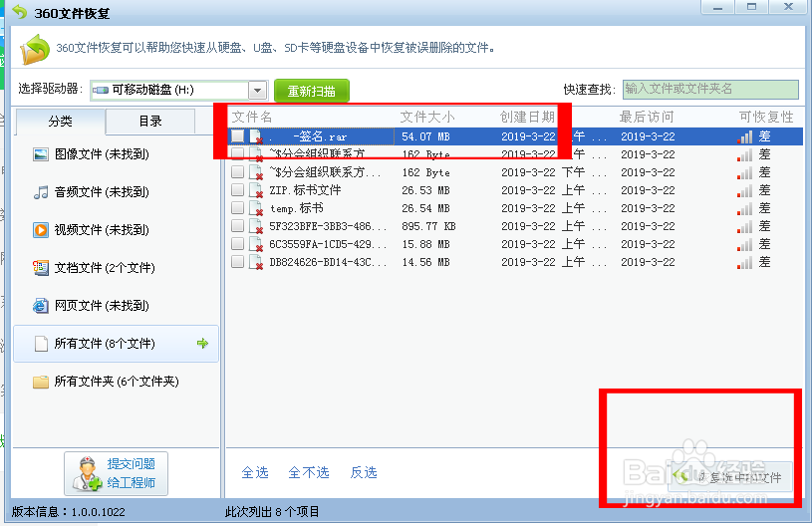Tick the checkbox for ZIP.标书文件

[x=237, y=190]
